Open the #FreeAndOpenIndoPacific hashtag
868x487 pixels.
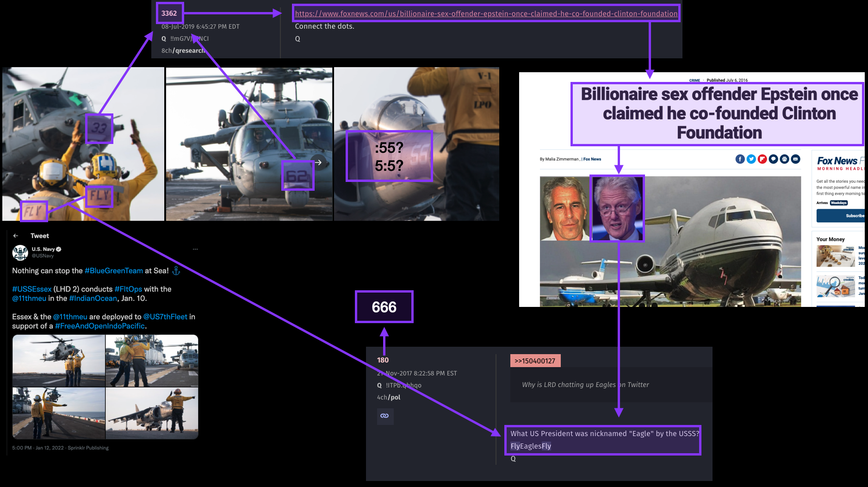tap(100, 326)
